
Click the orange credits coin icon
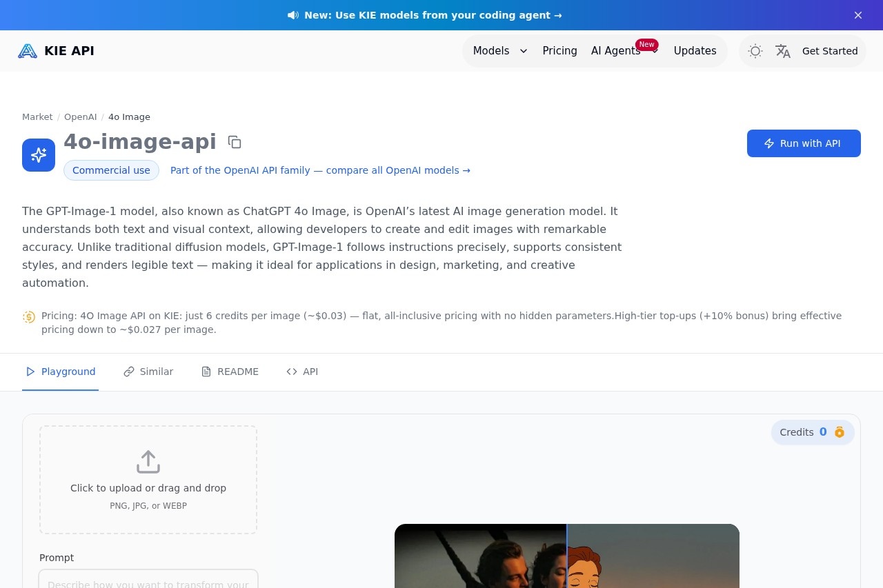click(x=840, y=432)
